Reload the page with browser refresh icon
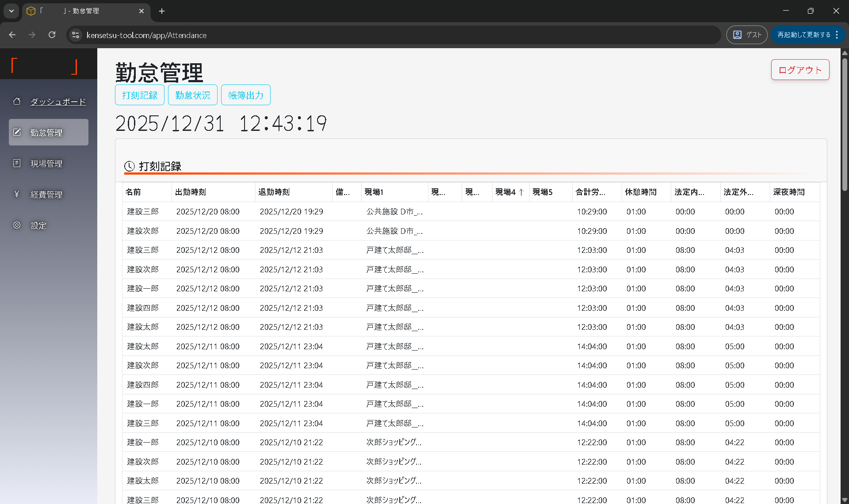The height and width of the screenshot is (504, 849). click(52, 35)
